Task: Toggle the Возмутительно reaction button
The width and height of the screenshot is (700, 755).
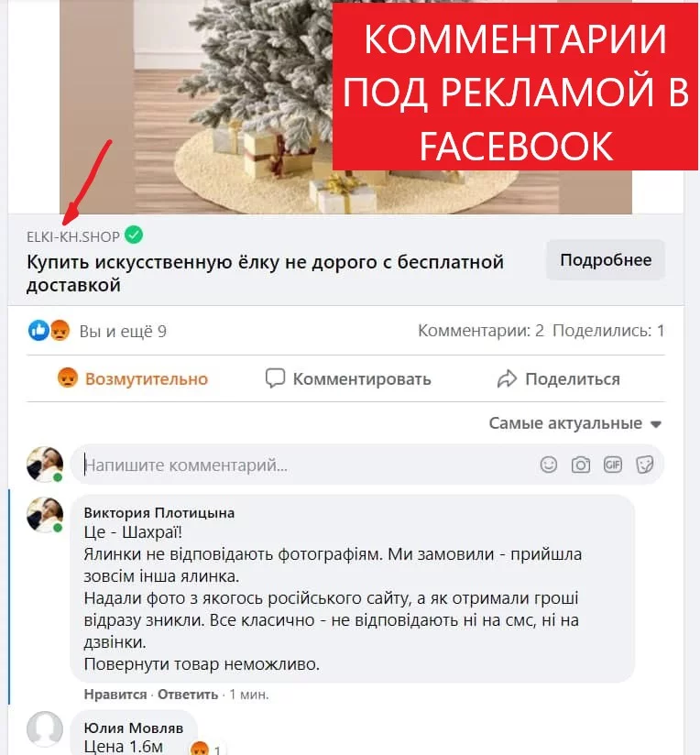Action: (x=132, y=378)
